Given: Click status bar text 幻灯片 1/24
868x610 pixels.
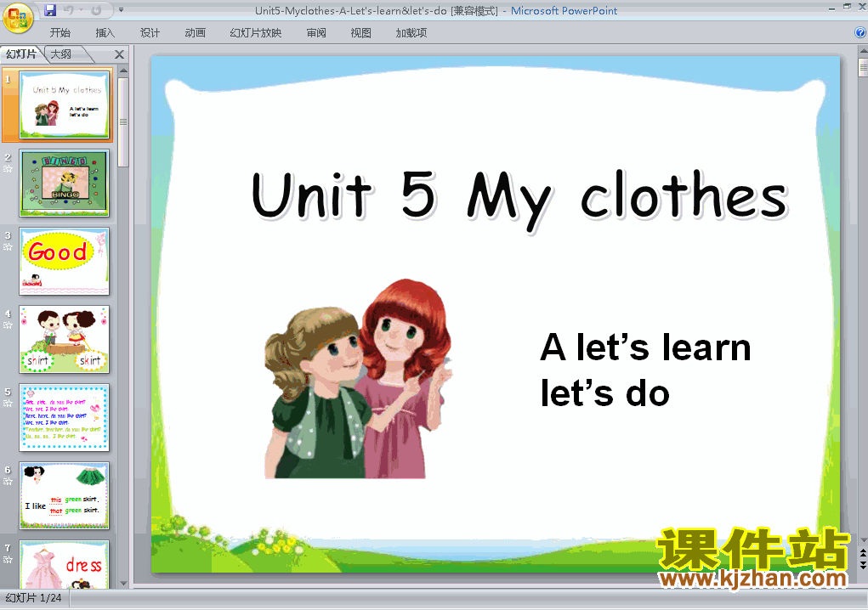Looking at the screenshot, I should click(x=33, y=598).
